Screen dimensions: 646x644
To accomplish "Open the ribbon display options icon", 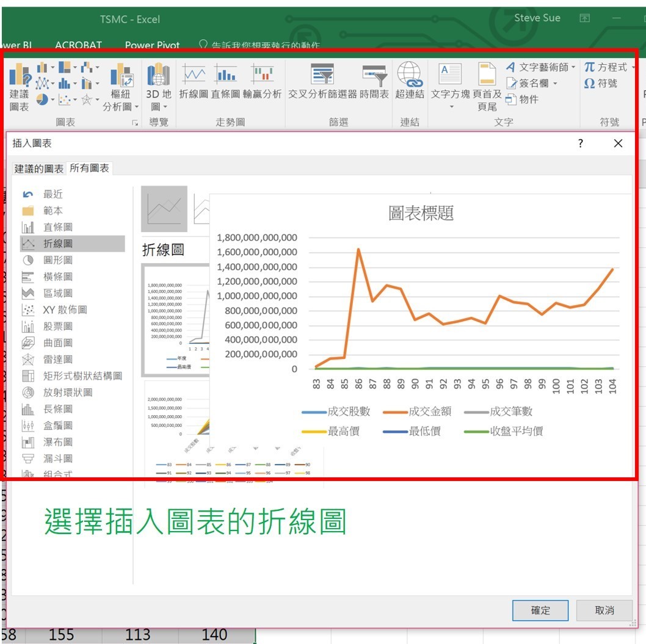I will (x=584, y=18).
